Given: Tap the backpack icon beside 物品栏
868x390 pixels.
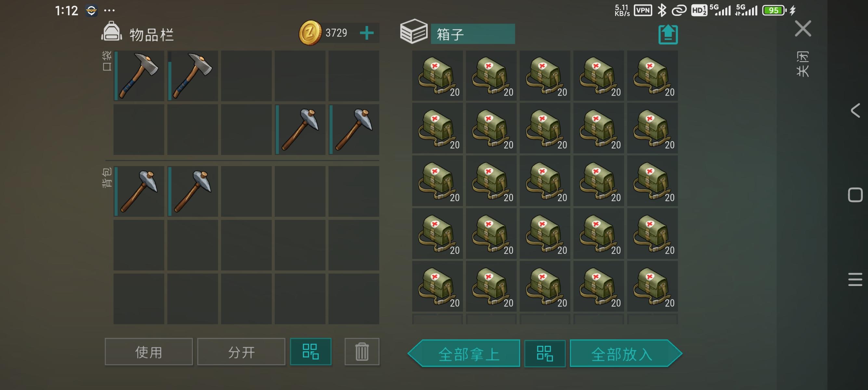Looking at the screenshot, I should 112,31.
